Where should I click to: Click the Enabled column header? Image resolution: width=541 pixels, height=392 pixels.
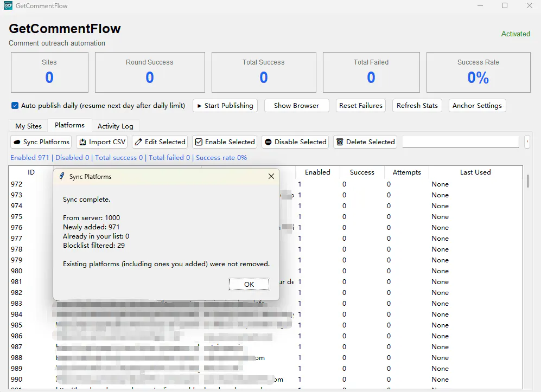pos(317,172)
